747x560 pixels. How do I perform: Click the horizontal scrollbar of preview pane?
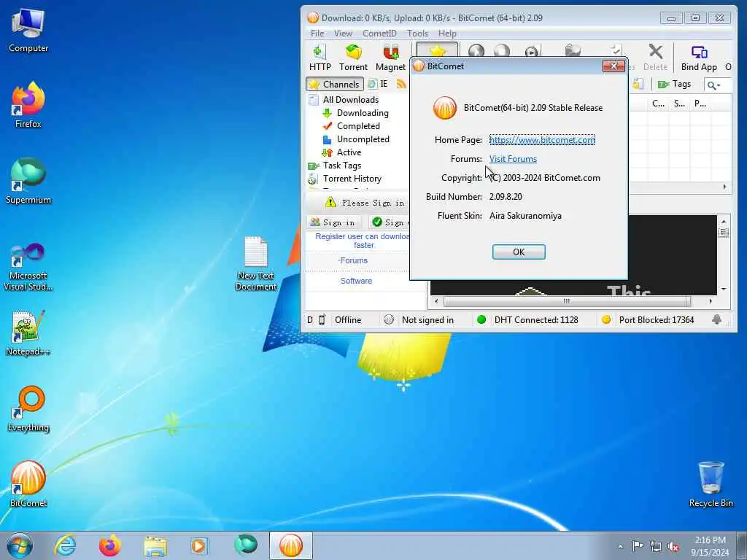[x=566, y=301]
